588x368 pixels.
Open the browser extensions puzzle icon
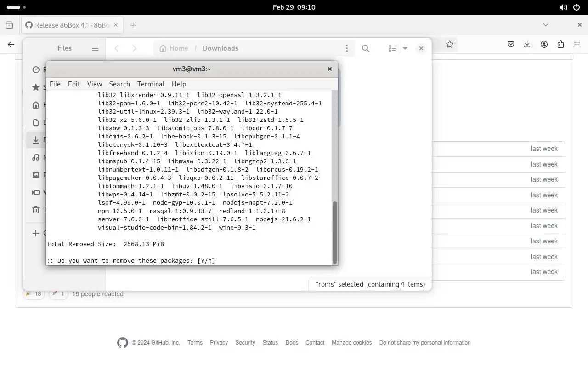click(560, 45)
